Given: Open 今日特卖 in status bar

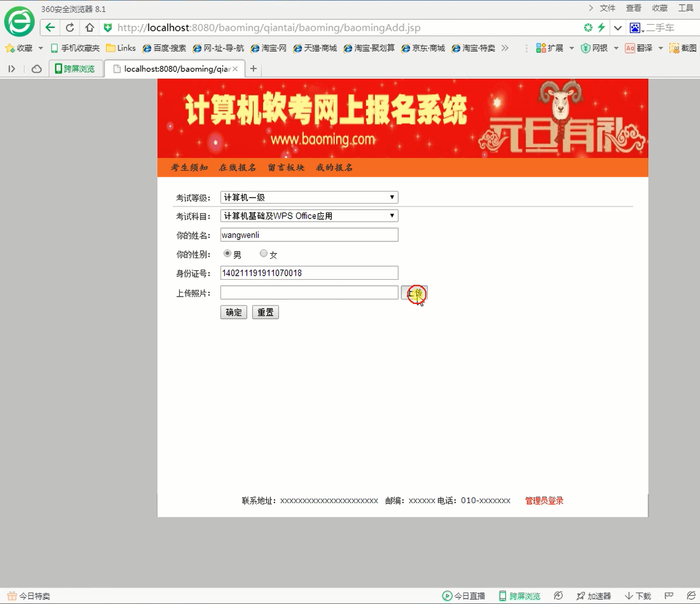Looking at the screenshot, I should tap(29, 596).
